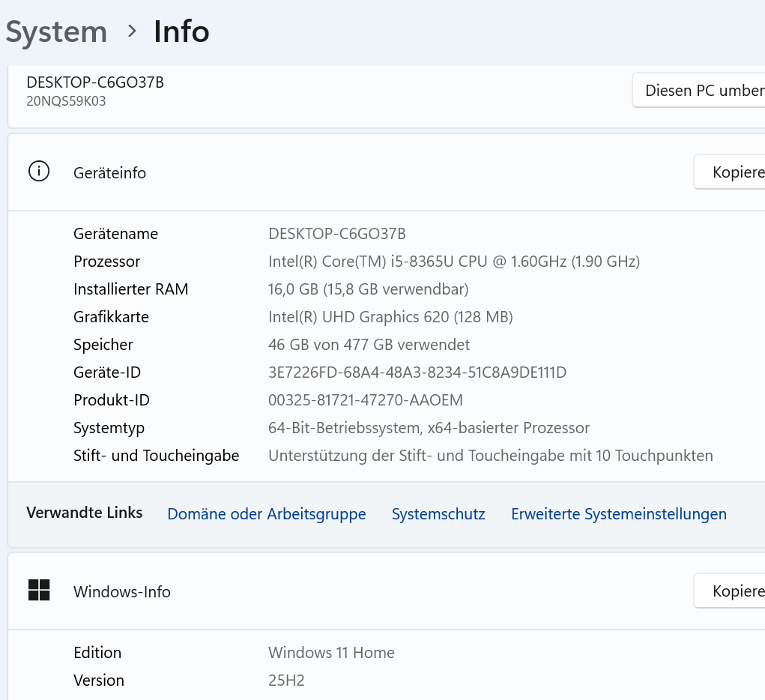Collapse the Windows-Info section header
Screen dimensions: 765x700
(x=387, y=591)
